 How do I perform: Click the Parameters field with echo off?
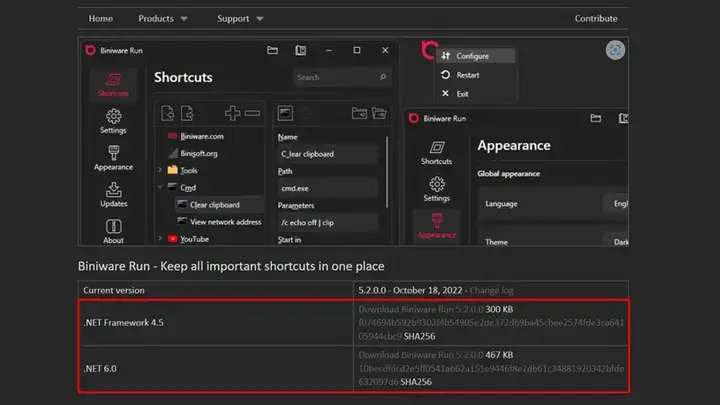(327, 222)
